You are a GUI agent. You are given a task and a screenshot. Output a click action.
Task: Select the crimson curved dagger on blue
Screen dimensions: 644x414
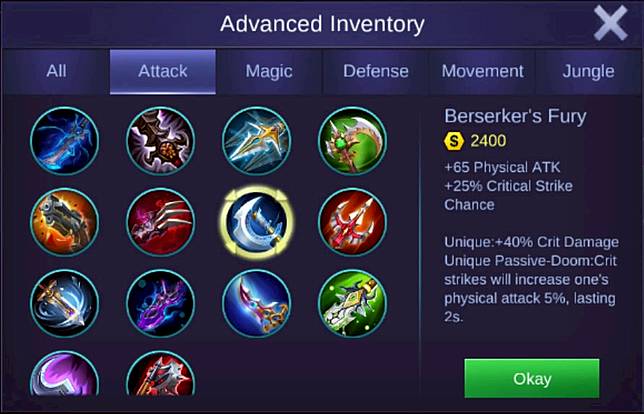coord(257,304)
